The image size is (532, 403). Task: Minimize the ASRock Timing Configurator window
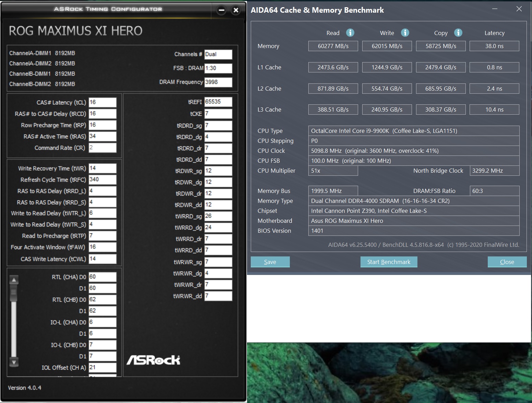coord(222,10)
